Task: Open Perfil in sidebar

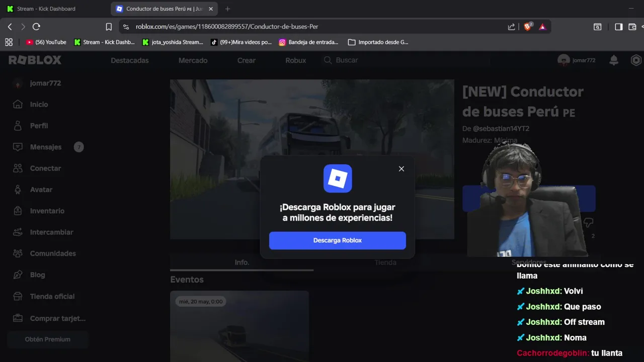Action: pos(31,126)
